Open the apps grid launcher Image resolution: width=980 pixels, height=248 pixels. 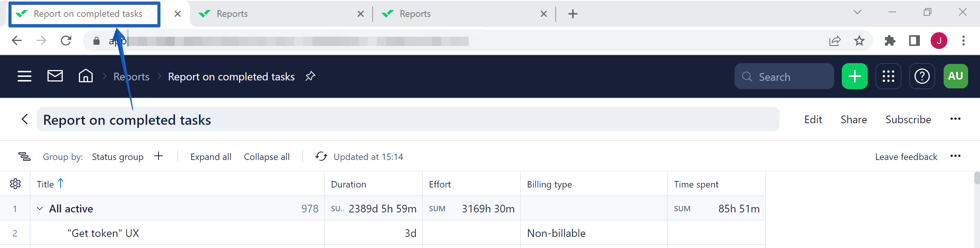[x=888, y=77]
